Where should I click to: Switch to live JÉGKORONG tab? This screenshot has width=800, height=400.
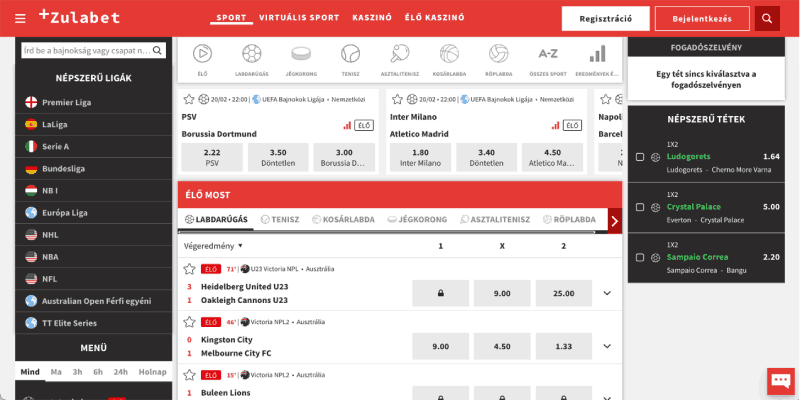click(x=417, y=219)
